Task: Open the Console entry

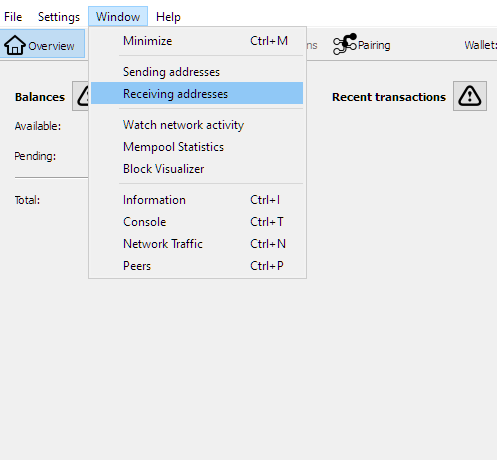Action: pyautogui.click(x=197, y=222)
